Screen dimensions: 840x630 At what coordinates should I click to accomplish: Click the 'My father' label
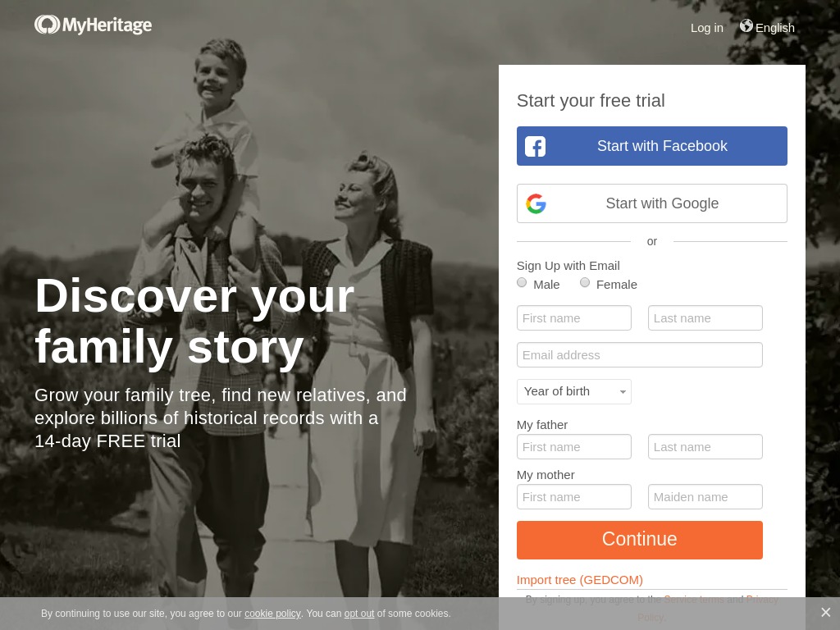point(542,425)
